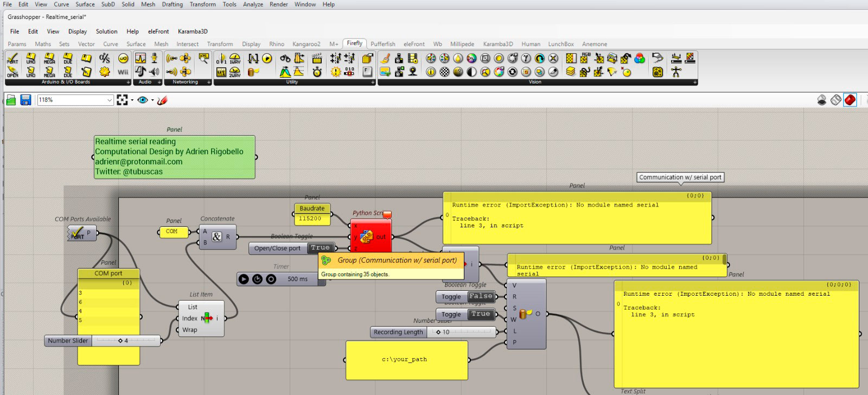The width and height of the screenshot is (868, 395).
Task: Select the overlapping RGB circles icon
Action: (640, 59)
